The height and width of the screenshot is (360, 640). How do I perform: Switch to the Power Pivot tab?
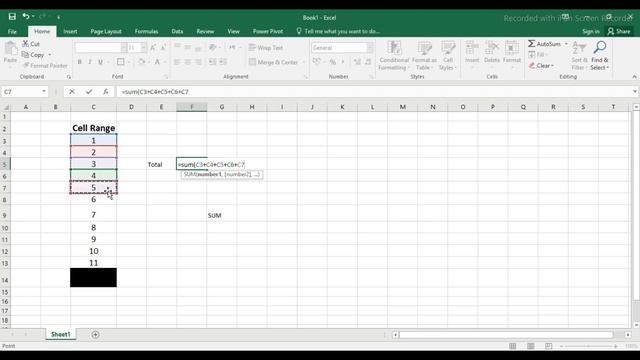268,31
